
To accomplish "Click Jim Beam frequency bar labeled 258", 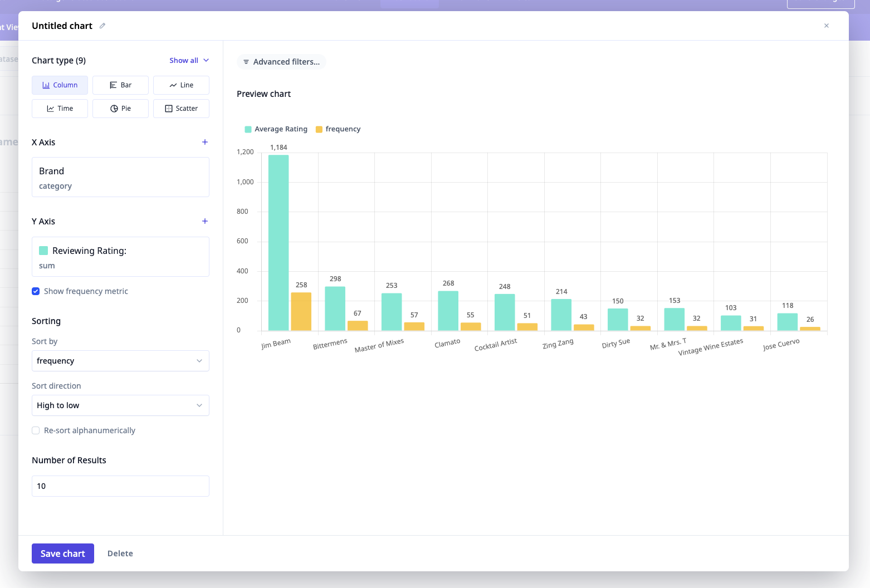I will click(301, 311).
